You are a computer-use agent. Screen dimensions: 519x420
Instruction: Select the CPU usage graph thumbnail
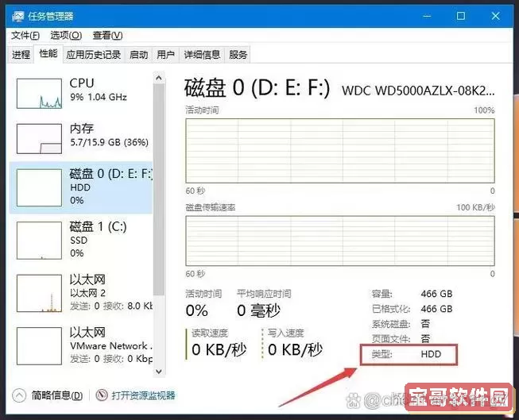39,94
